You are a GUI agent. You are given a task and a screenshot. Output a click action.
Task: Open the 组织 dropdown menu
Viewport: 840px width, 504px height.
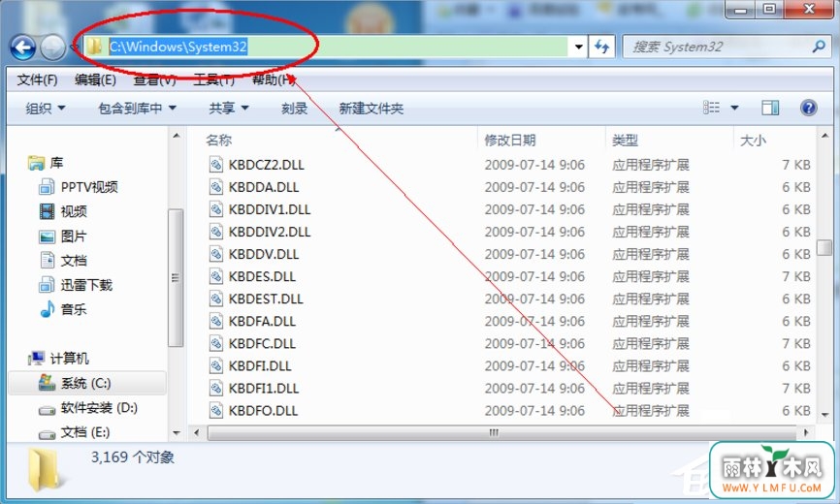pos(46,109)
